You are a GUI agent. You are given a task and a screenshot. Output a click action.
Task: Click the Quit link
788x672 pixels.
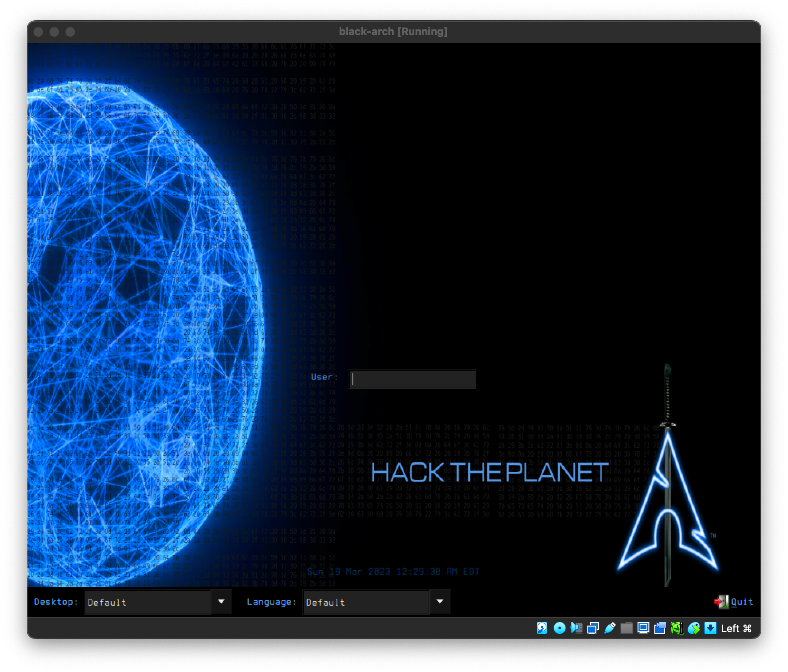click(x=742, y=602)
